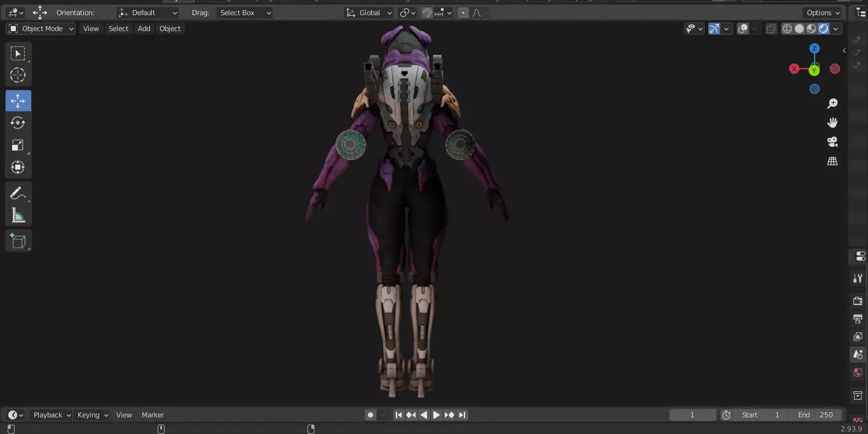
Task: Open the Select menu
Action: (118, 29)
